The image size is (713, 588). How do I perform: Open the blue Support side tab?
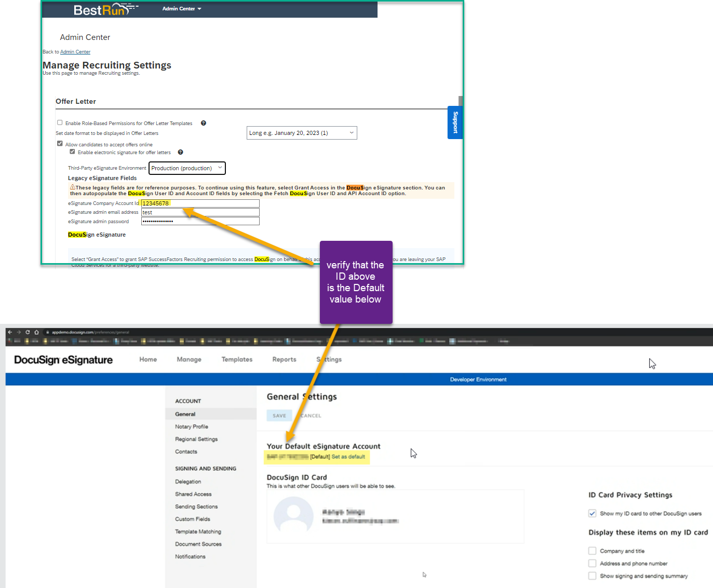point(455,122)
